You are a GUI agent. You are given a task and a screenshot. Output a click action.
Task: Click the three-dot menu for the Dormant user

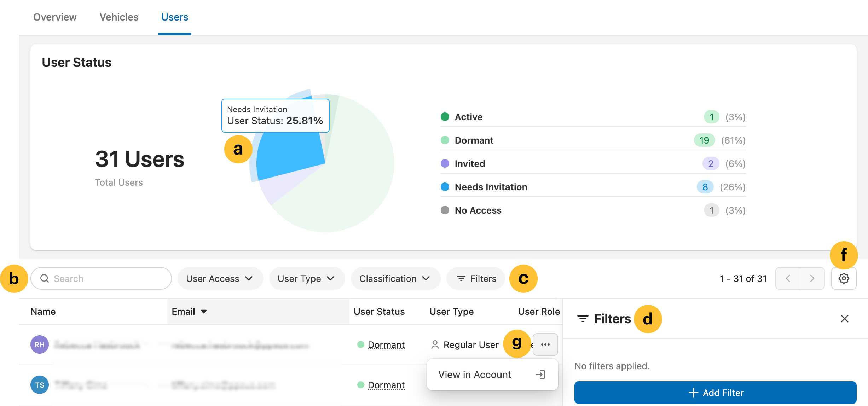(545, 344)
